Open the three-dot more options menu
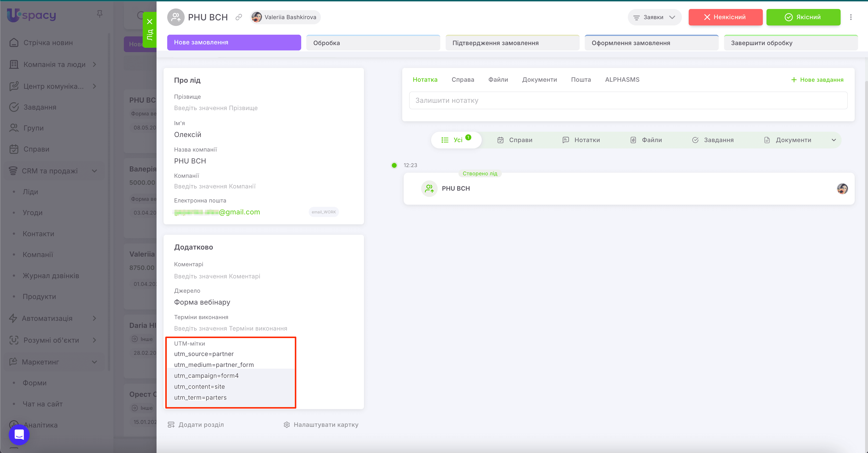 coord(851,17)
